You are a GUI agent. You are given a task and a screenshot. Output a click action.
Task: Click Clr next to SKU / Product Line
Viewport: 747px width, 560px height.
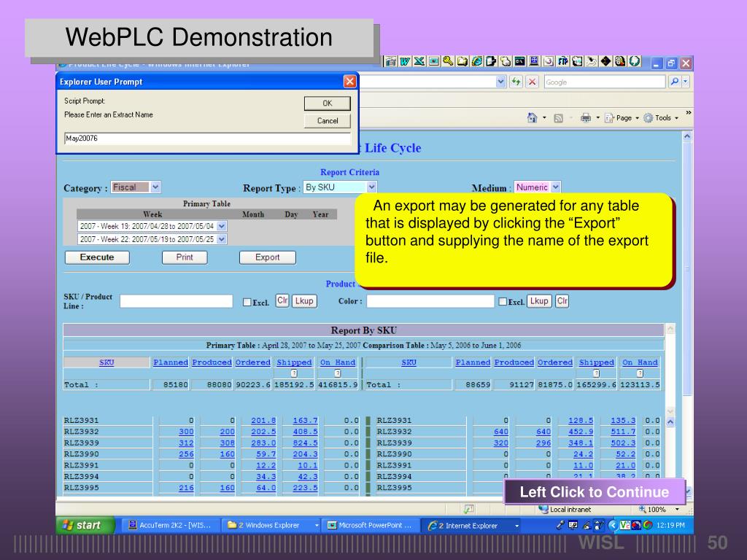282,300
